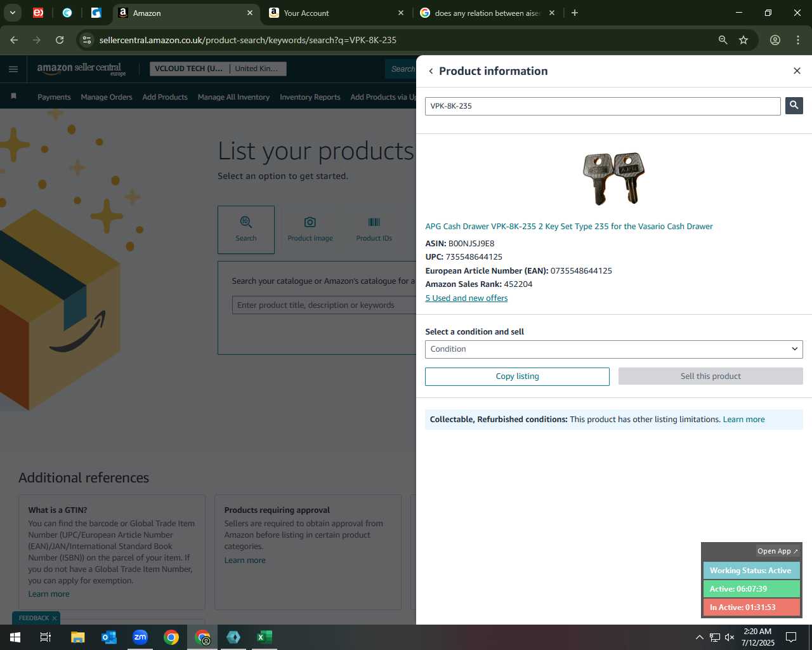
Task: Open a new browser tab
Action: (x=575, y=13)
